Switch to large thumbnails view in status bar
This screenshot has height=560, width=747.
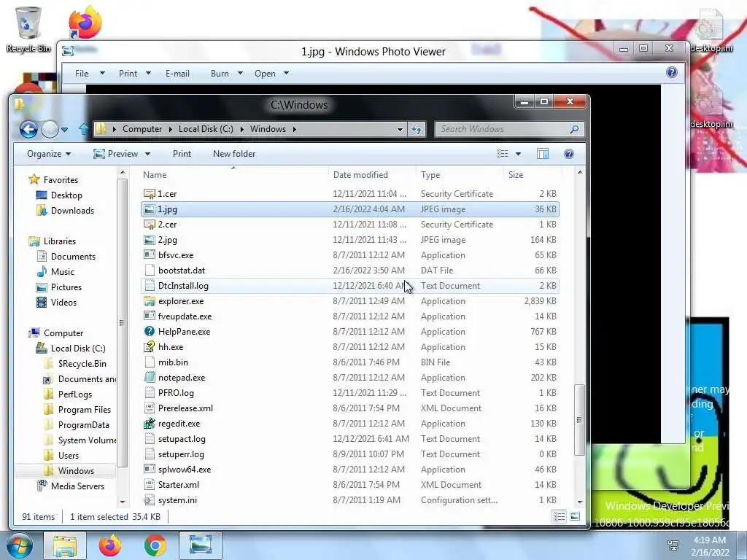pyautogui.click(x=575, y=517)
